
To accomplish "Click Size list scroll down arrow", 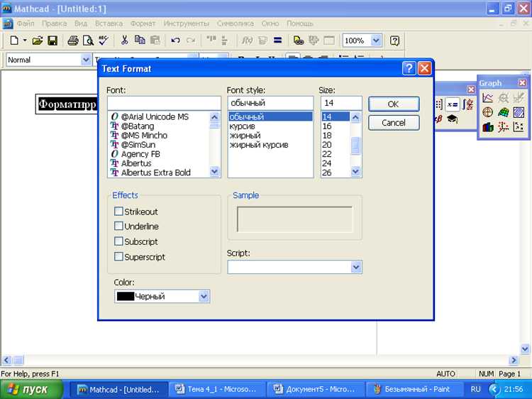I will [355, 172].
